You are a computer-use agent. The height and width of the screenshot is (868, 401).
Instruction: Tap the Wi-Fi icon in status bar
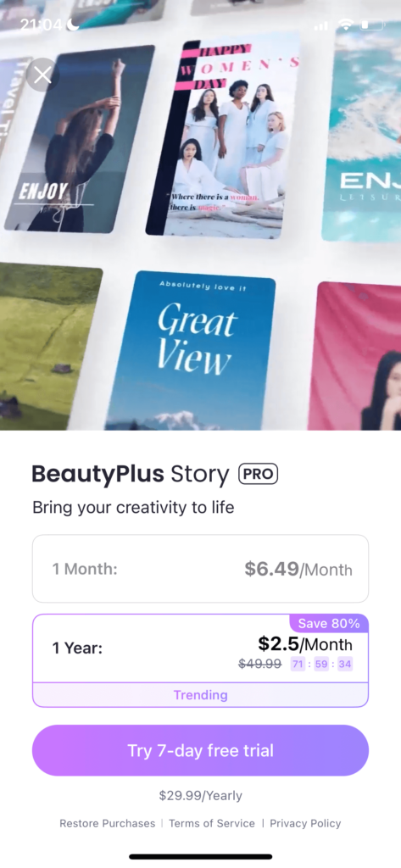click(x=346, y=25)
